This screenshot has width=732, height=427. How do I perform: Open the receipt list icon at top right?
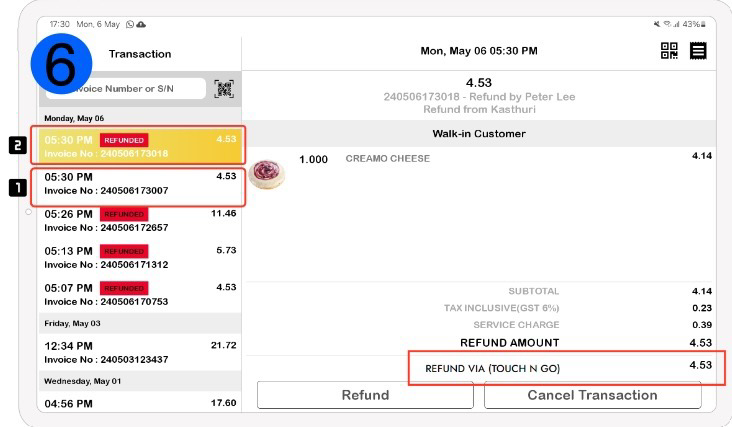coord(698,51)
